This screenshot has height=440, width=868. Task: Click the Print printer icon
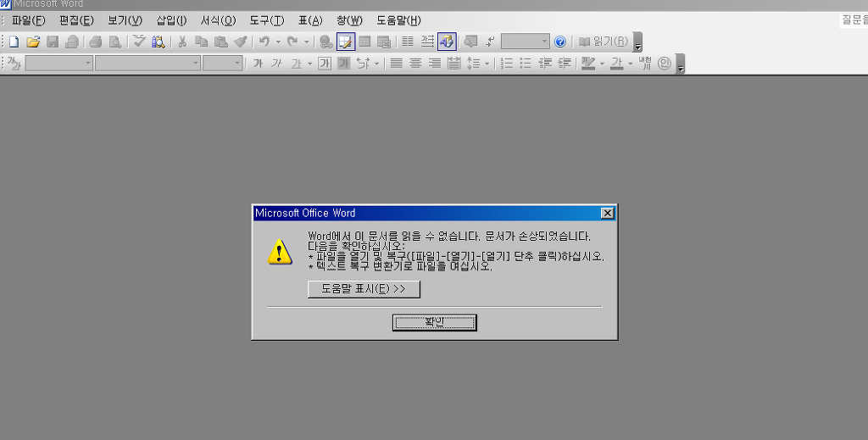tap(95, 42)
